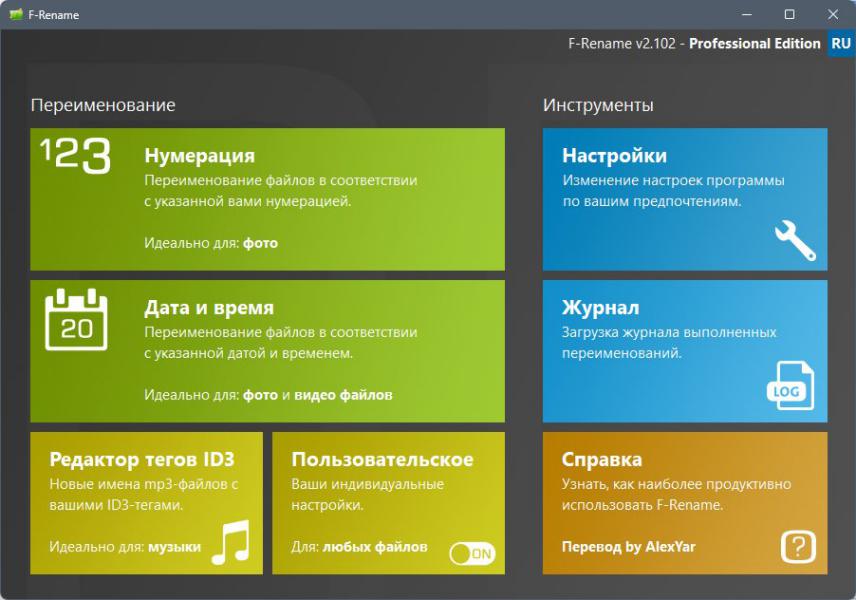Click the 123 numbering icon
The height and width of the screenshot is (600, 856).
coord(75,156)
